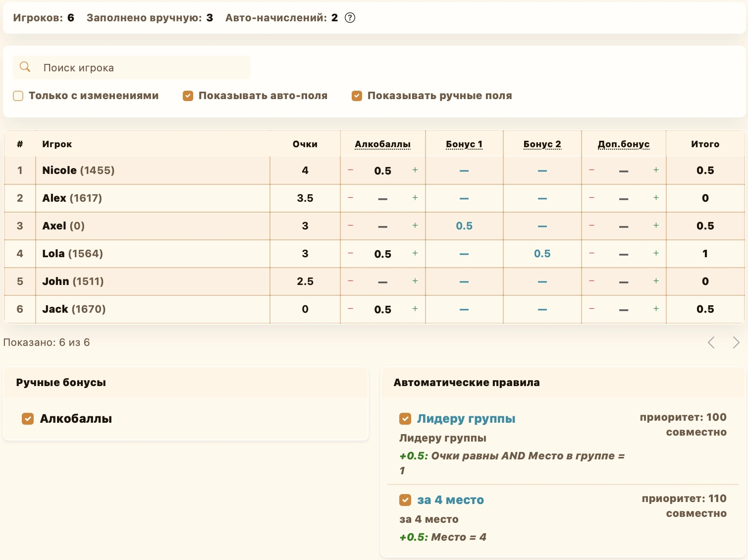Viewport: 748px width, 560px height.
Task: Open the help question mark icon
Action: coord(350,18)
